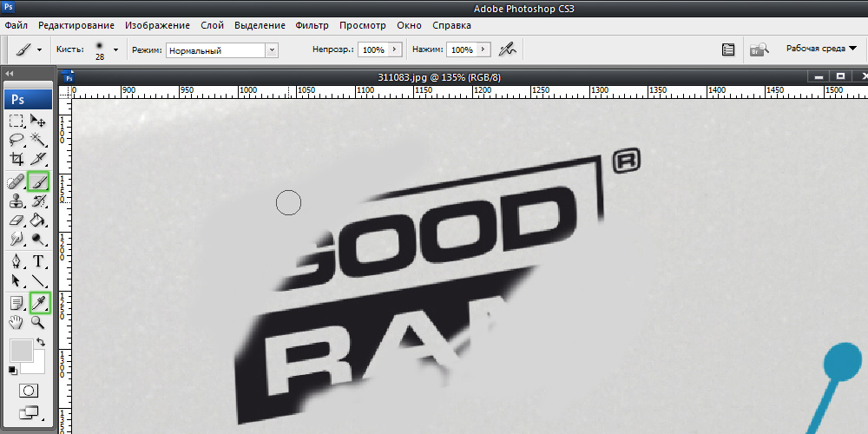Image resolution: width=868 pixels, height=434 pixels.
Task: Switch to the Hand tool
Action: coord(16,322)
